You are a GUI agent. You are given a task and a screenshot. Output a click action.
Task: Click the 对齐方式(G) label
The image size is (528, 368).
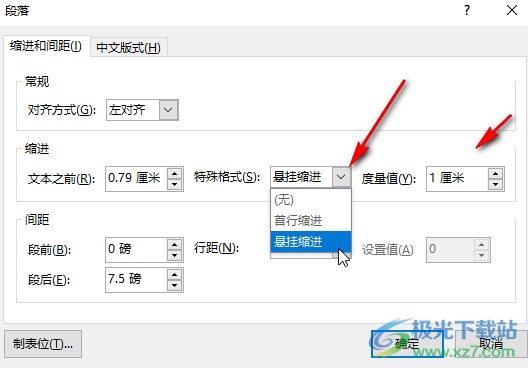tap(62, 110)
